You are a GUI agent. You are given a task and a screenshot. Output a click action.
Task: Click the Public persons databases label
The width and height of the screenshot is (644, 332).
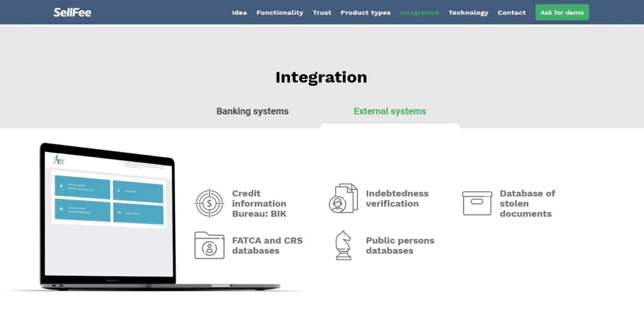[x=400, y=245]
